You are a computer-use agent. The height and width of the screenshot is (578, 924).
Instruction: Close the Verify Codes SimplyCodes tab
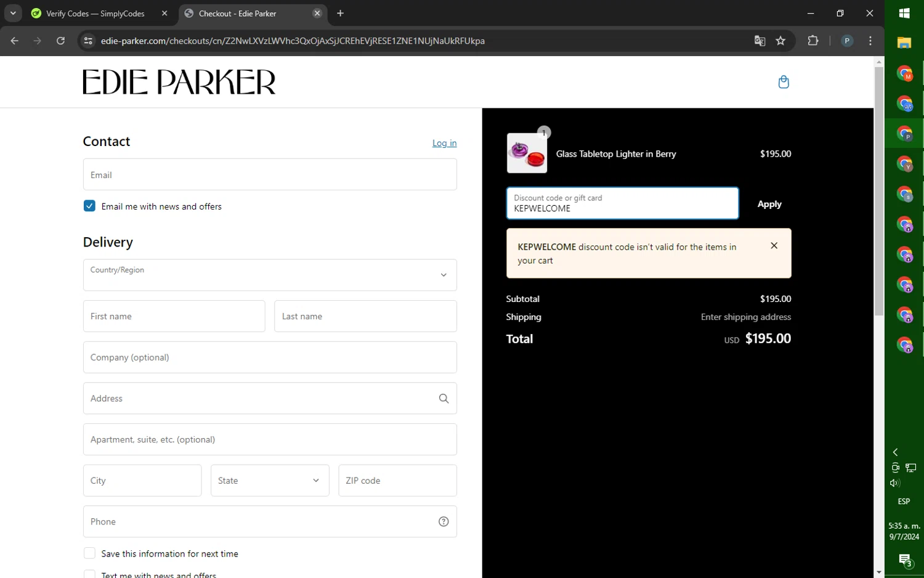pyautogui.click(x=164, y=14)
